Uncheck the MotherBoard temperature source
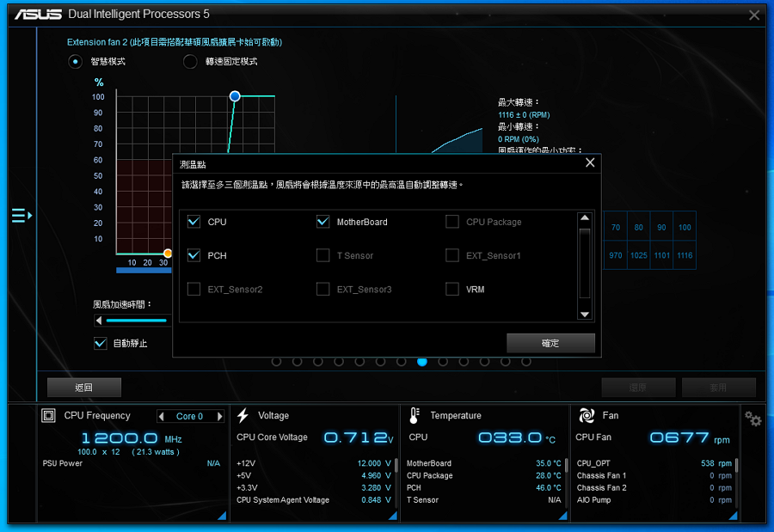 coord(322,222)
